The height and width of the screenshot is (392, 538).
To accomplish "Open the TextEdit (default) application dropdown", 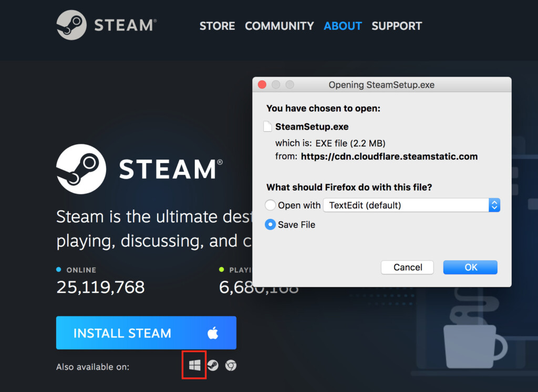I will tap(412, 205).
